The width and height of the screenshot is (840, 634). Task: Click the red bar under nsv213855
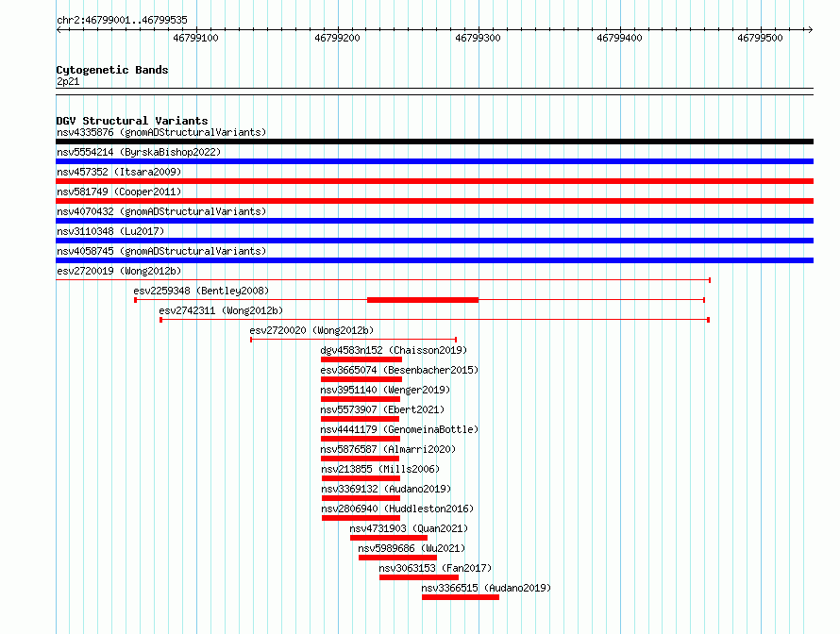(361, 478)
